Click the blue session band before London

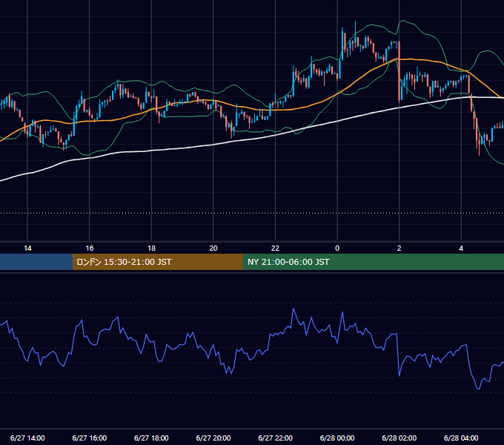click(36, 262)
